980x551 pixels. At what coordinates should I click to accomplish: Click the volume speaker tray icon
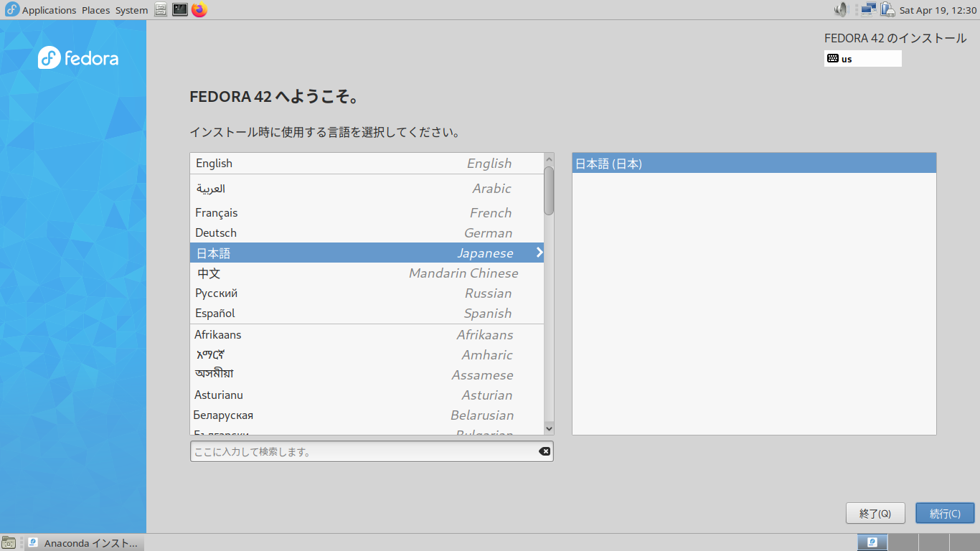(841, 10)
